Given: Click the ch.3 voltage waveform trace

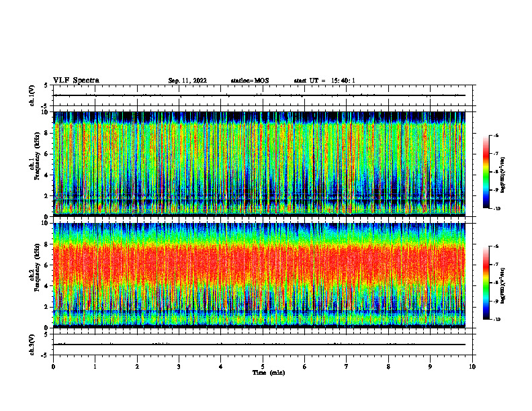Looking at the screenshot, I should click(x=259, y=345).
